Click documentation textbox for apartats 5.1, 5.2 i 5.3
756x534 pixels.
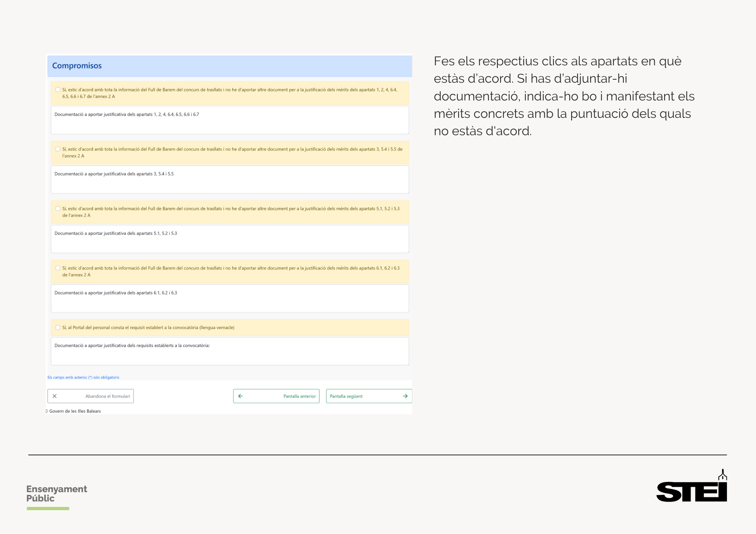[230, 239]
